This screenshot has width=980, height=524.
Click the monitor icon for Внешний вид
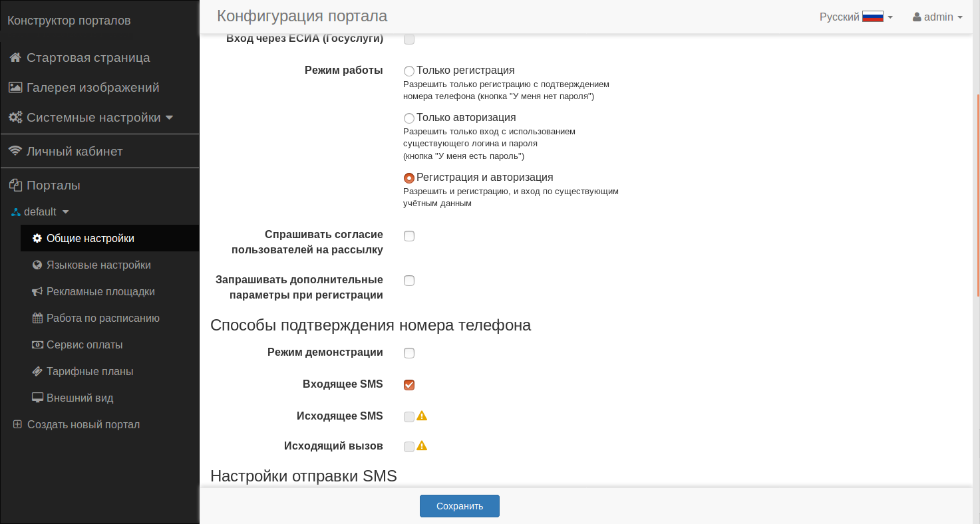pyautogui.click(x=37, y=398)
